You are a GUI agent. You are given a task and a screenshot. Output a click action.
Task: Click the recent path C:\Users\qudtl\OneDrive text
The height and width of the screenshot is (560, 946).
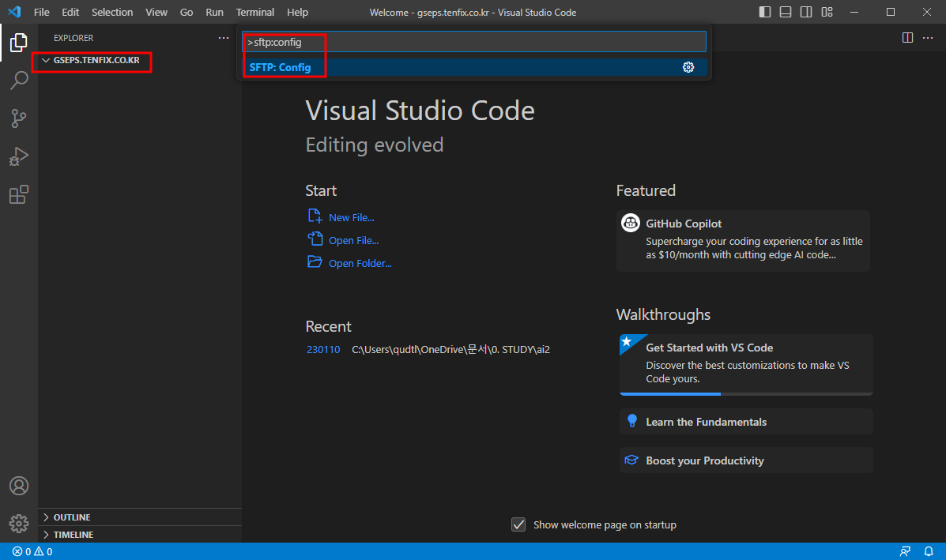point(450,350)
